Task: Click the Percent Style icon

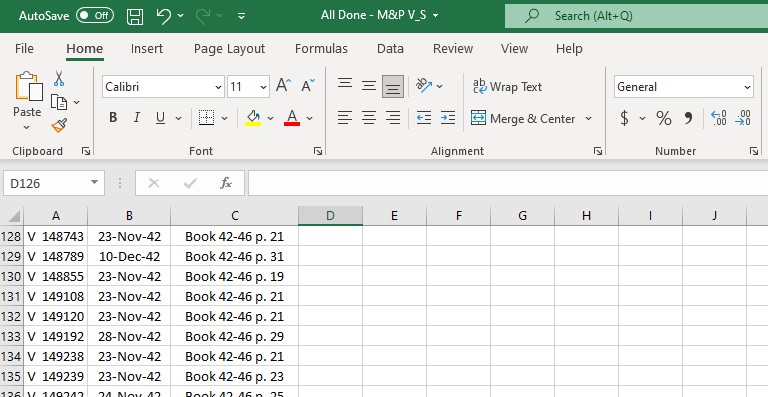Action: 664,118
